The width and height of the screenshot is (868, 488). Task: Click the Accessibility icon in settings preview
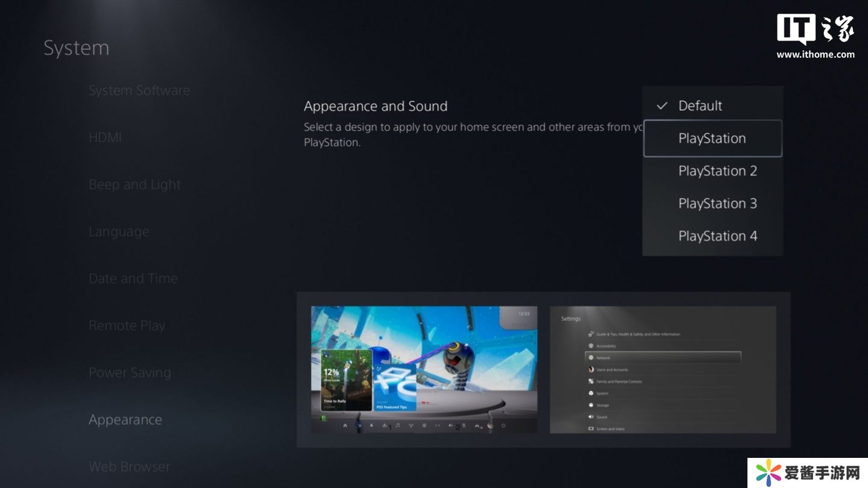(591, 346)
